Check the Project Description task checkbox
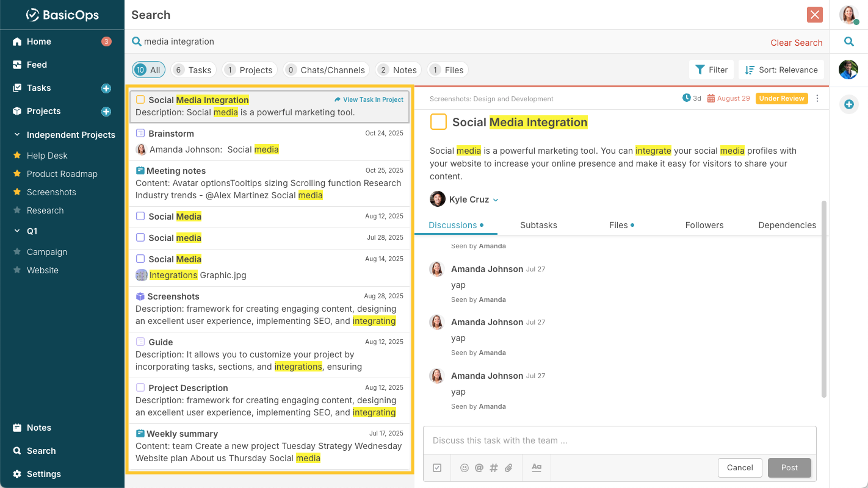868x488 pixels. (140, 387)
